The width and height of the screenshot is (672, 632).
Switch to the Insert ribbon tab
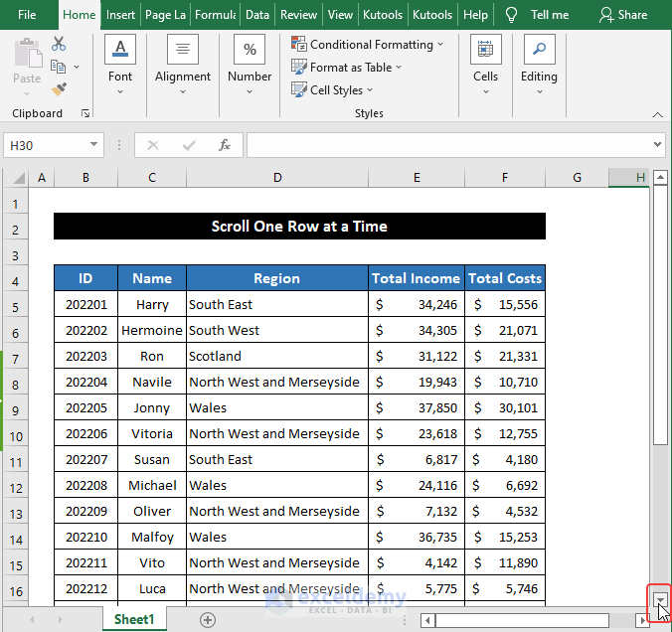point(120,15)
